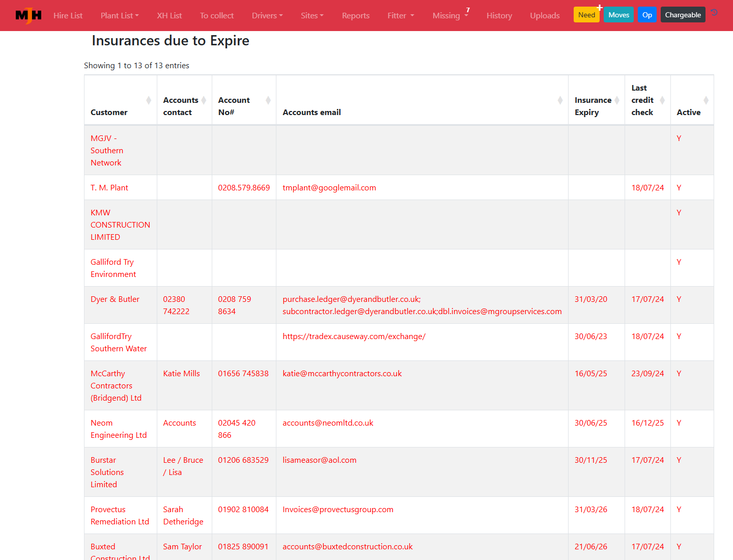Click last credit check 16/12/25
This screenshot has height=560, width=733.
(x=647, y=423)
